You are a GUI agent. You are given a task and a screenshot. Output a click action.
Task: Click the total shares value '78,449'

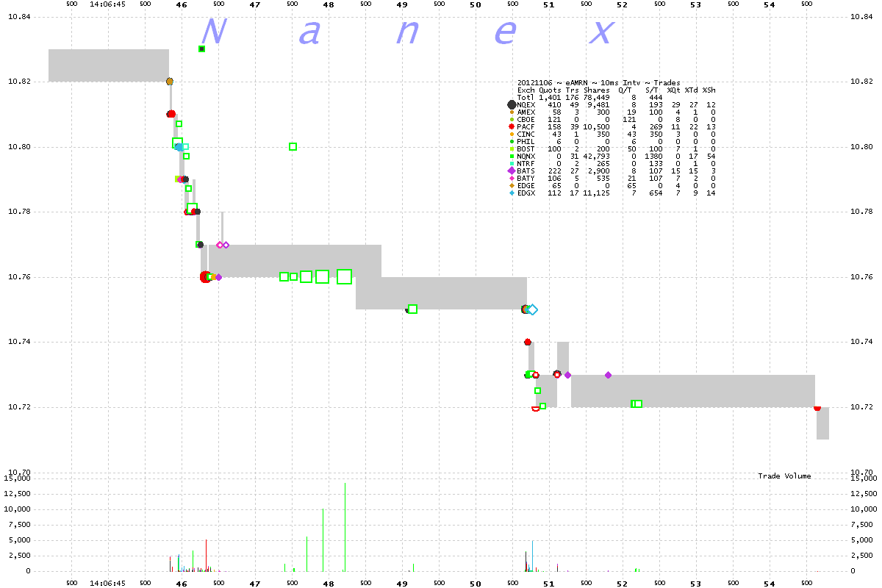[x=595, y=97]
